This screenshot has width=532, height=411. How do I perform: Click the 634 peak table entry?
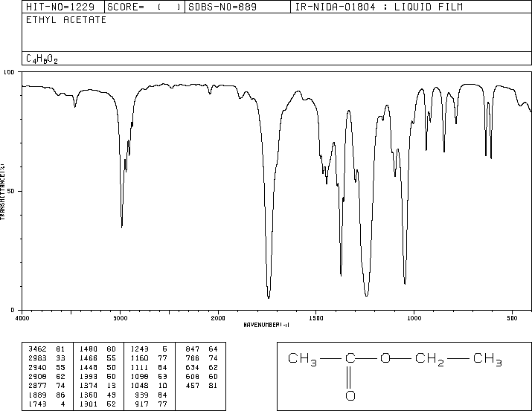(x=202, y=367)
